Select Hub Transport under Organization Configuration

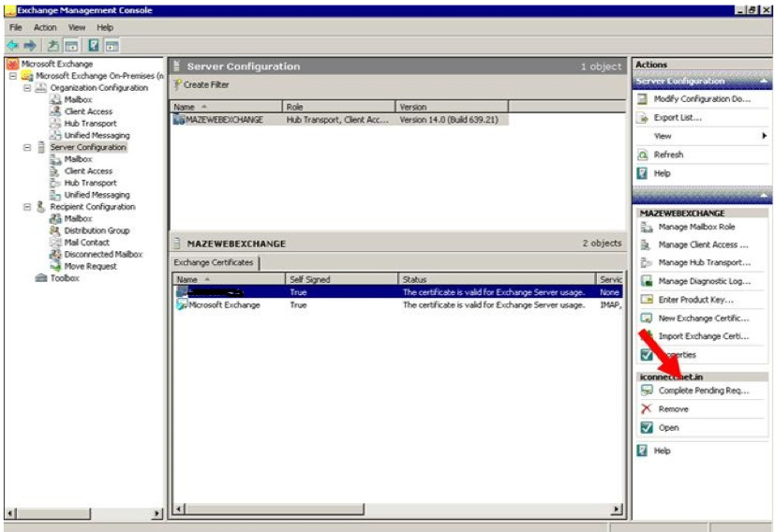90,123
